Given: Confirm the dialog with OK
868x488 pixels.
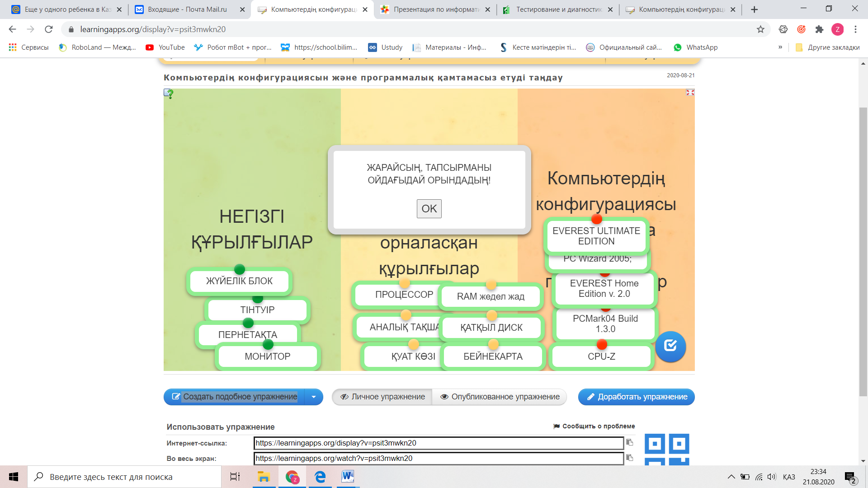Looking at the screenshot, I should tap(429, 209).
